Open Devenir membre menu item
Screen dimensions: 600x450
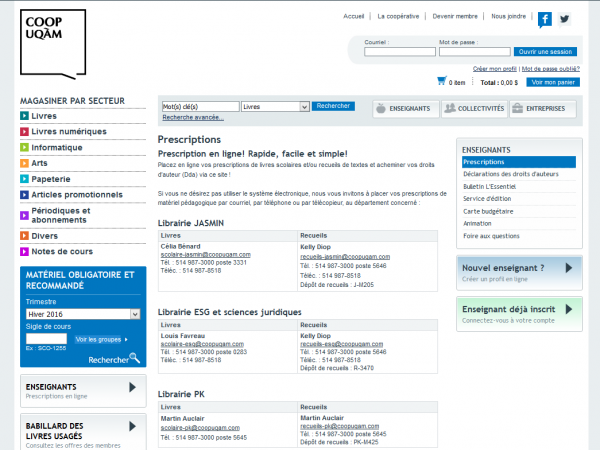pos(455,16)
